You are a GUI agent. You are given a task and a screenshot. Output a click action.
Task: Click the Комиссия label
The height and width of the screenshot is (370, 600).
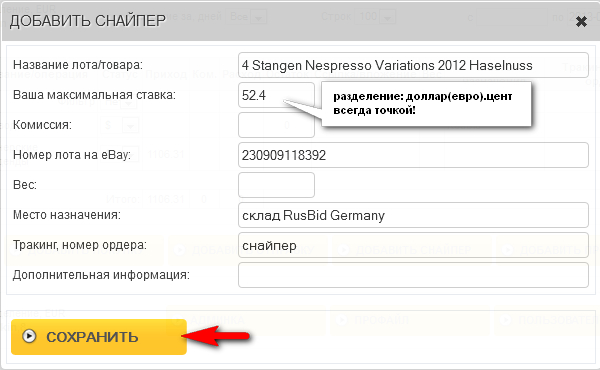[x=42, y=125]
